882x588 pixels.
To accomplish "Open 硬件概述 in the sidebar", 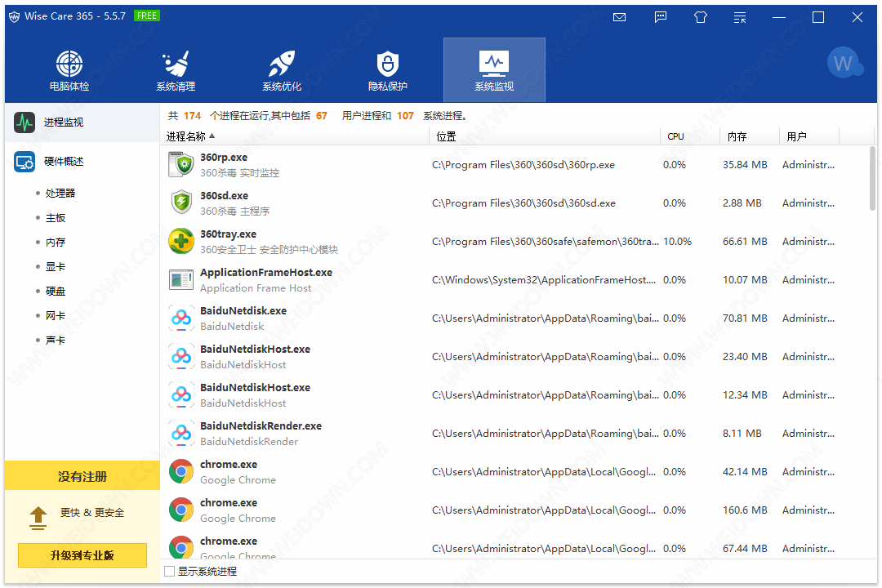I will tap(64, 162).
